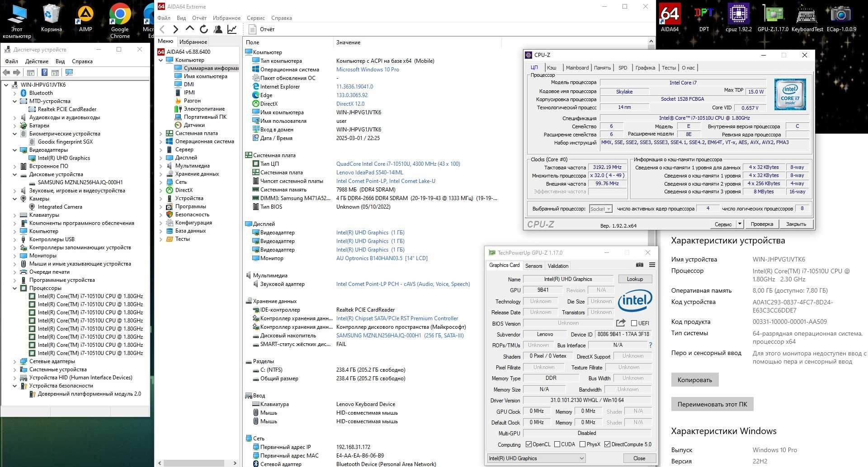This screenshot has height=467, width=868.
Task: Click GPU-Z Bus Interface question mark
Action: (x=651, y=345)
